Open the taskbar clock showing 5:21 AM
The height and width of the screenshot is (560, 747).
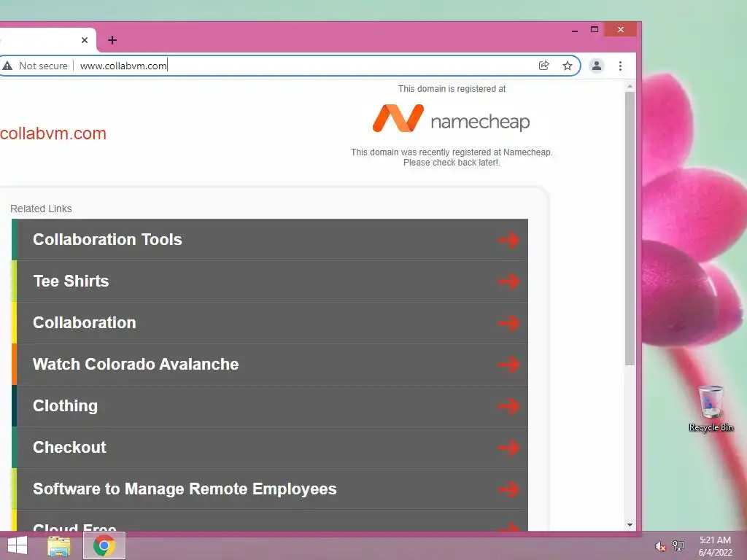point(715,546)
